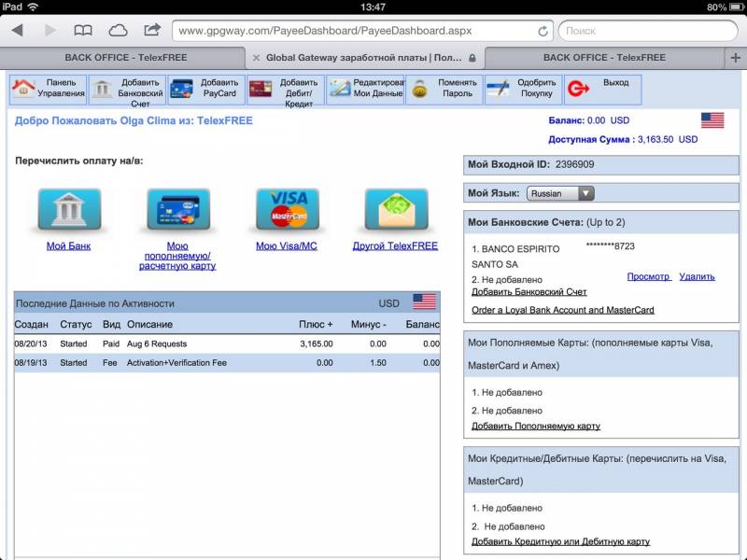Image resolution: width=747 pixels, height=560 pixels.
Task: Click the Add Debit/Credit card icon
Action: point(261,89)
